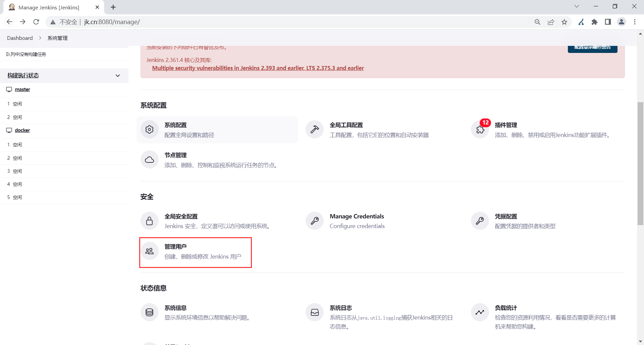Click the 管理用户 people icon
This screenshot has width=644, height=345.
pos(150,251)
